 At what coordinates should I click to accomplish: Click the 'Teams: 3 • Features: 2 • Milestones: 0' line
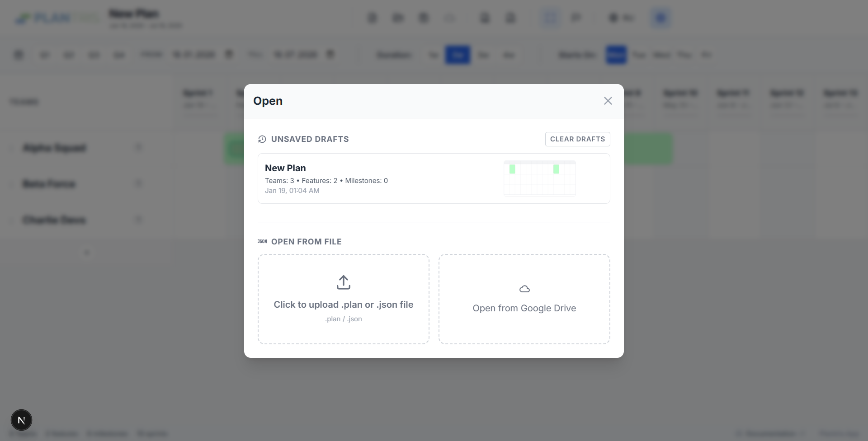point(326,181)
